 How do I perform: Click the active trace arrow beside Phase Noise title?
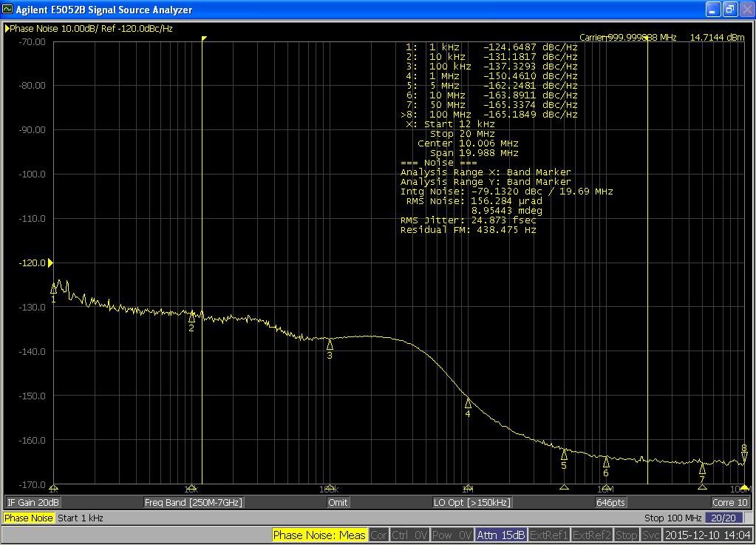click(x=7, y=28)
